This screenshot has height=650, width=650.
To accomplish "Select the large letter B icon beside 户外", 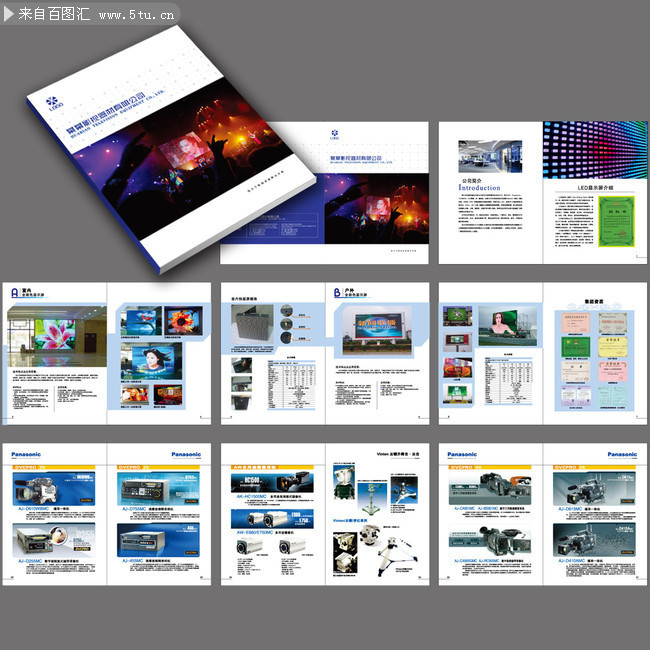I will pyautogui.click(x=337, y=293).
